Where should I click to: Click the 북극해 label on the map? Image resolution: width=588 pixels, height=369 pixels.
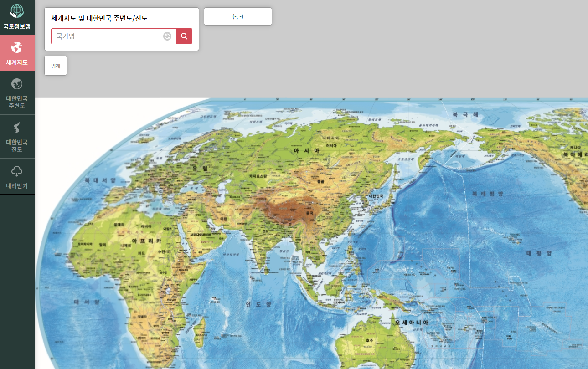click(465, 114)
